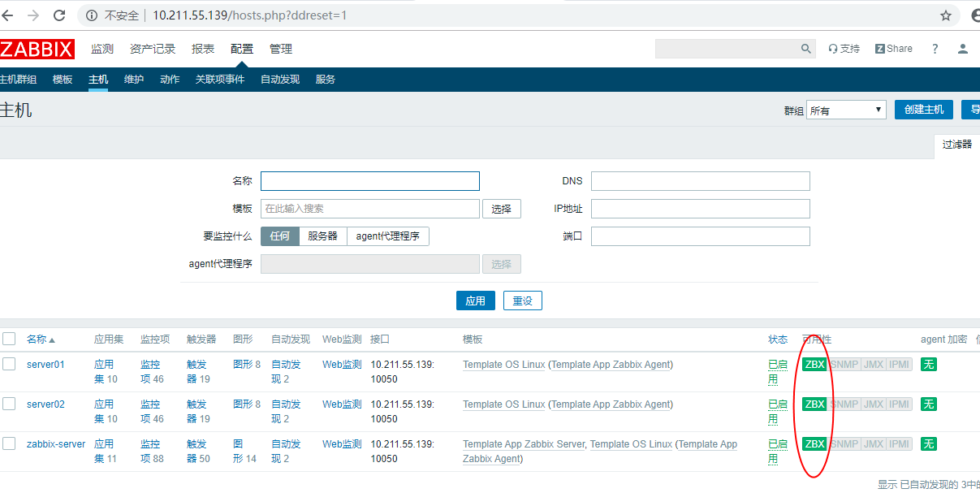Viewport: 980px width, 493px height.
Task: Open the 监测 top menu
Action: pos(102,49)
